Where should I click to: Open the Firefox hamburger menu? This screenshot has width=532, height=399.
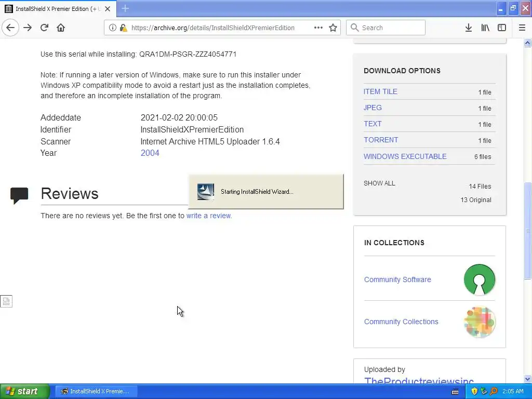coord(522,28)
